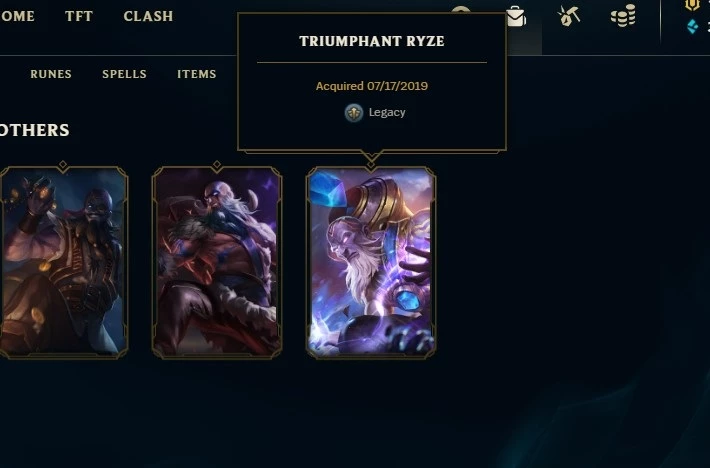
Task: Click the Legacy emblem icon in tooltip
Action: [354, 113]
